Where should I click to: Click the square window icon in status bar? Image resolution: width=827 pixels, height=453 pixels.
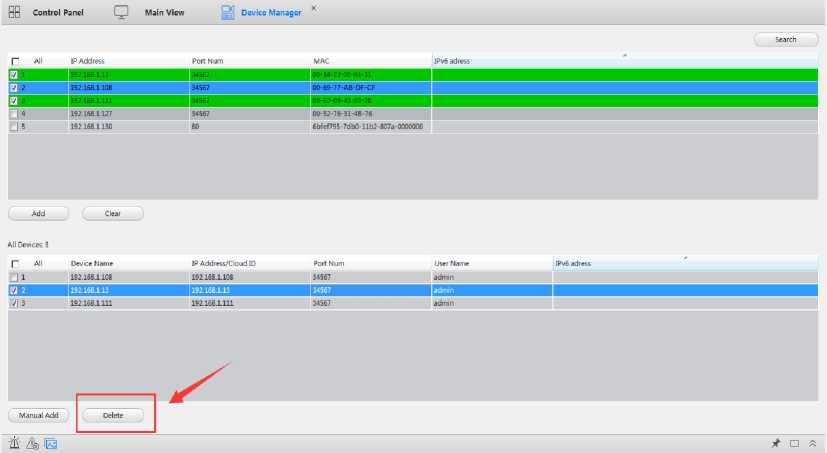pyautogui.click(x=795, y=443)
